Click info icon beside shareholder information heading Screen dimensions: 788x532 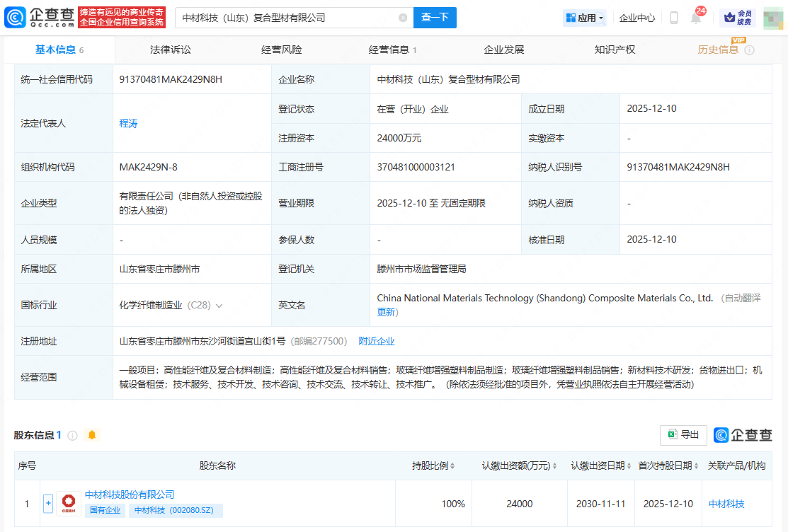(72, 436)
